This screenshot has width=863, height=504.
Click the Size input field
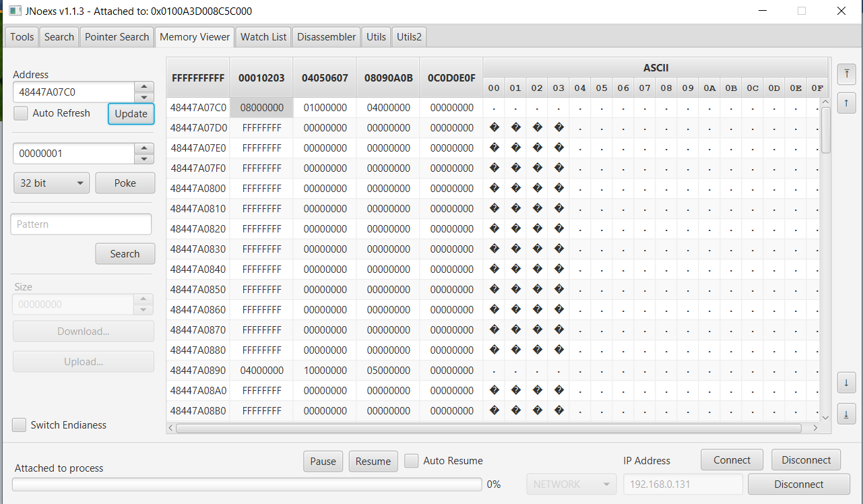[74, 305]
